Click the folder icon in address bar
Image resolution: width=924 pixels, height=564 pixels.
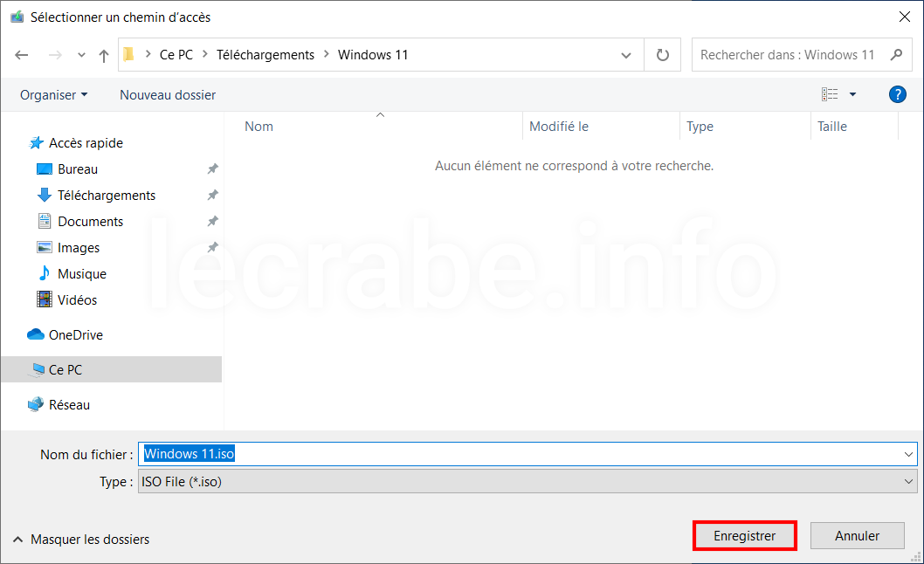tap(129, 55)
